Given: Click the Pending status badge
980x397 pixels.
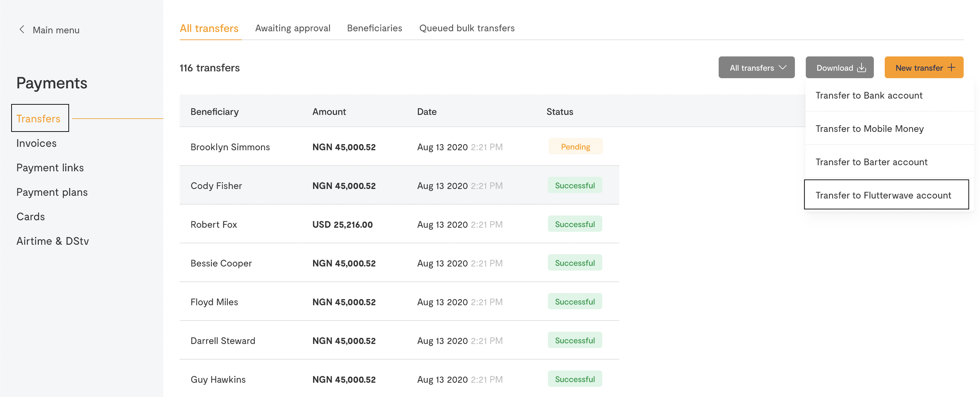Looking at the screenshot, I should 575,146.
